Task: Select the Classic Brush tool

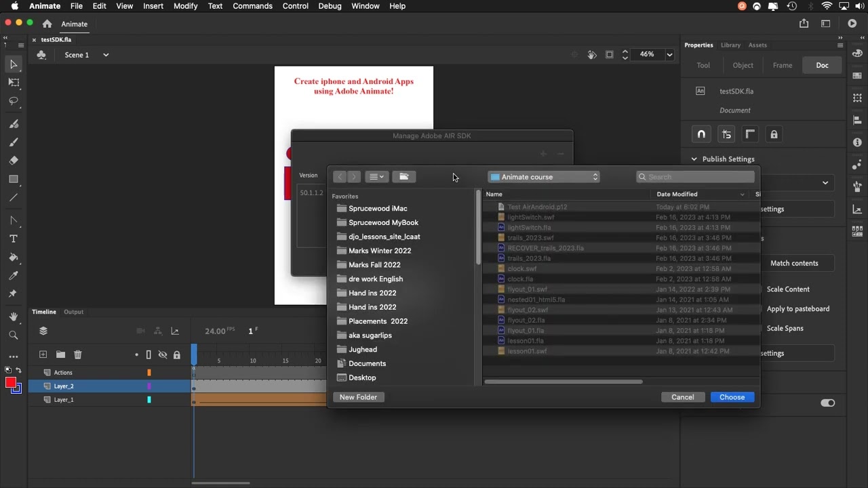Action: coord(14,142)
